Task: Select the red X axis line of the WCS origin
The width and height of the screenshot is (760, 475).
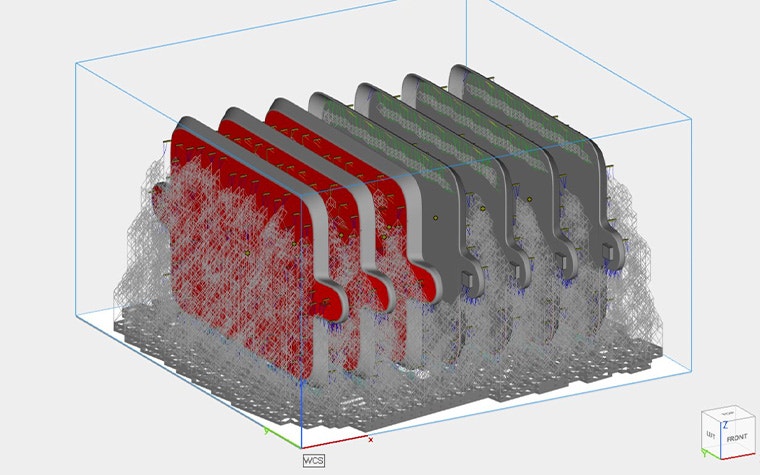Action: [x=335, y=442]
